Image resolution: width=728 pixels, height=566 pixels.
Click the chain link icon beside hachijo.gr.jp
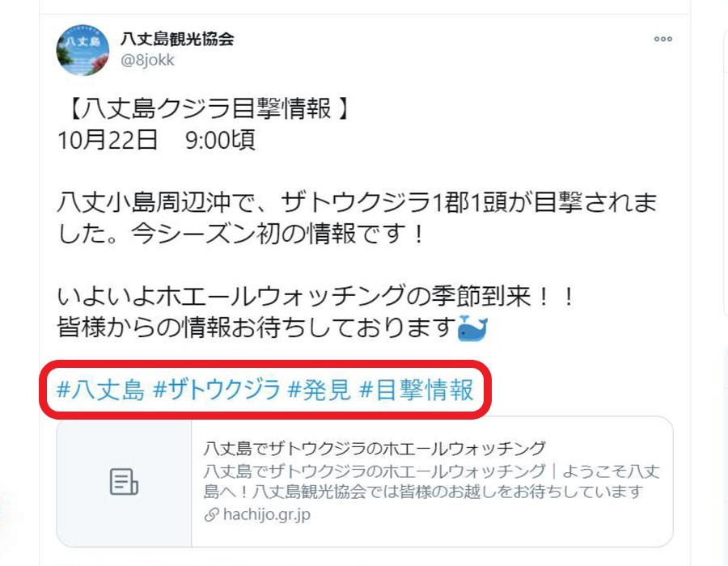click(211, 514)
